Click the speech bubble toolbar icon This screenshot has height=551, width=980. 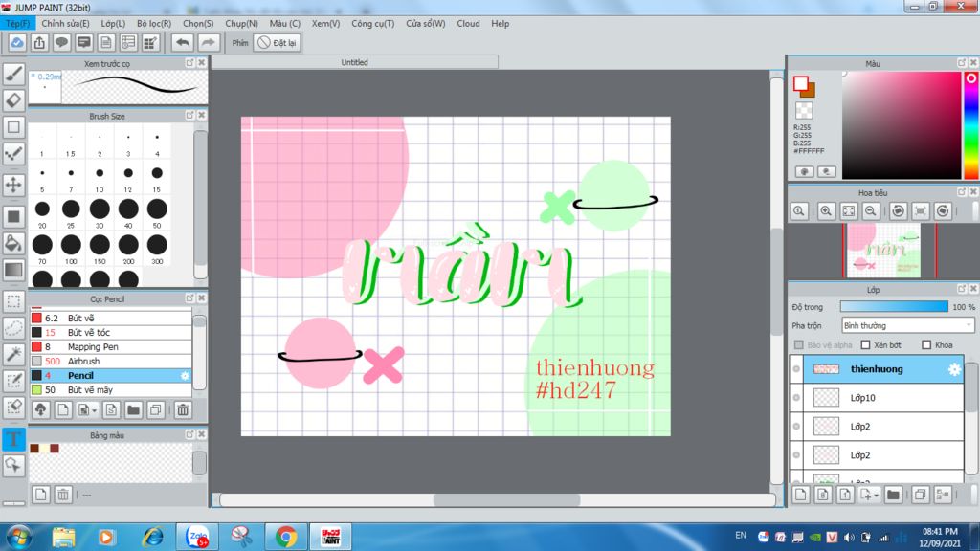coord(61,42)
